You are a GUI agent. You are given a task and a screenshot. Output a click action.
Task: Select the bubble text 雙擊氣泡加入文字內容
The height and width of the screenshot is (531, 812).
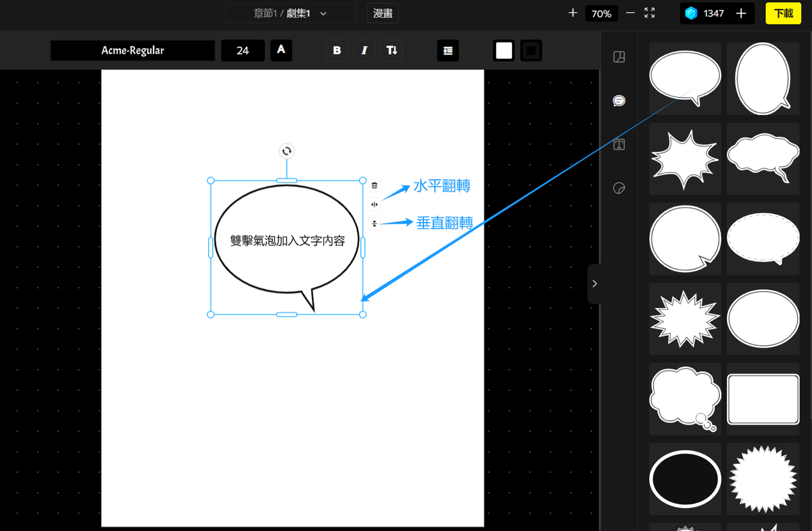(x=288, y=241)
